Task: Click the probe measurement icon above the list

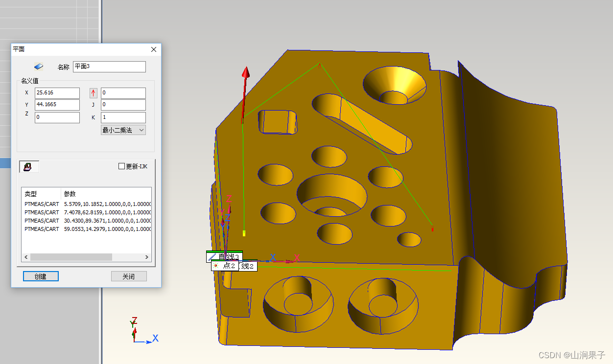Action: click(x=29, y=167)
